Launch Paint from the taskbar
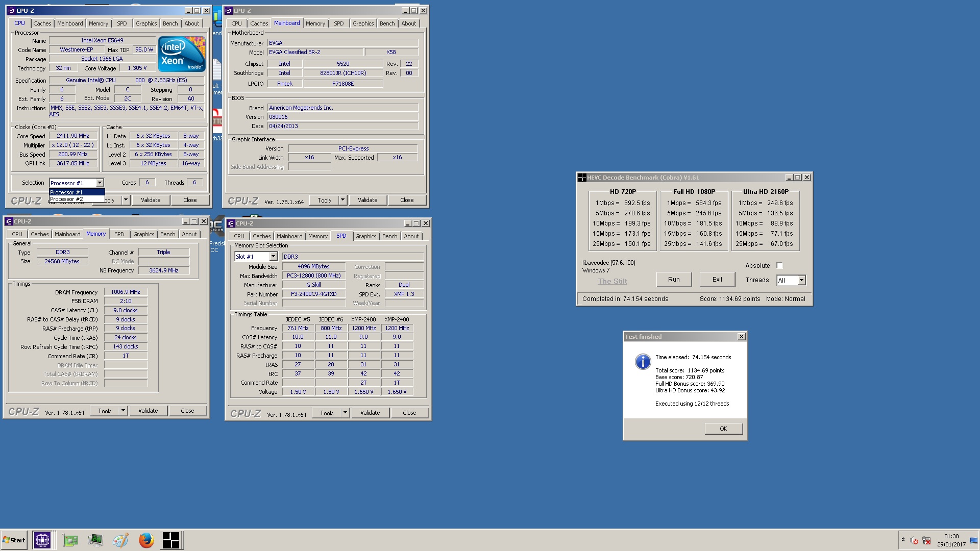 click(x=120, y=540)
